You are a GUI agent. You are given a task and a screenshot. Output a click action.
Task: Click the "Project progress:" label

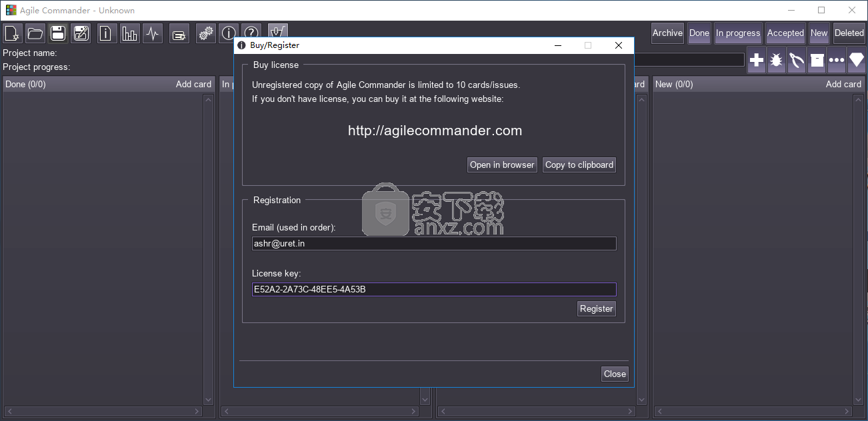coord(37,67)
